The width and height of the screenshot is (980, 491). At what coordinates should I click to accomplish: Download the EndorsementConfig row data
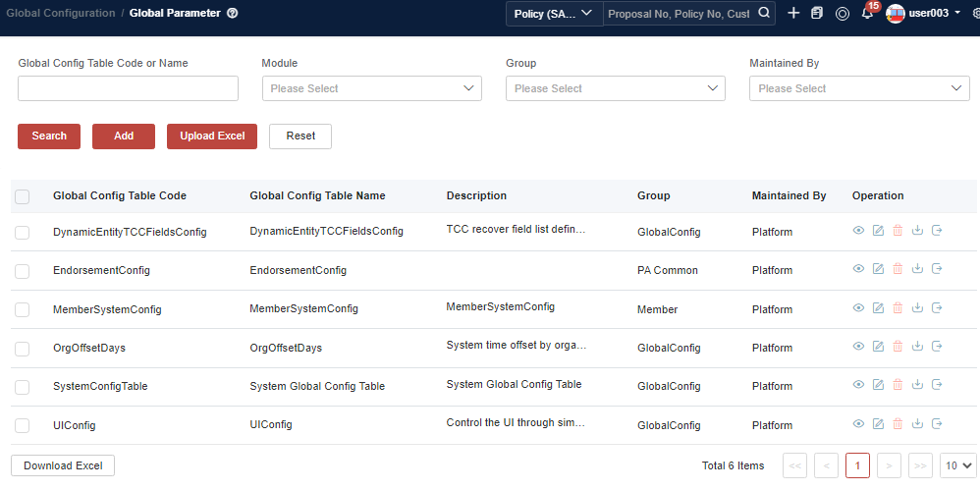coord(917,269)
